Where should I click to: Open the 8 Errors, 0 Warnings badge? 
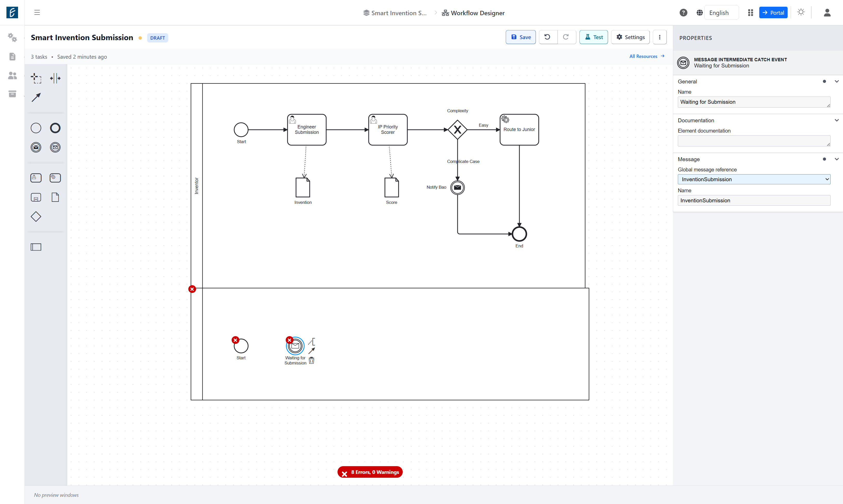370,472
